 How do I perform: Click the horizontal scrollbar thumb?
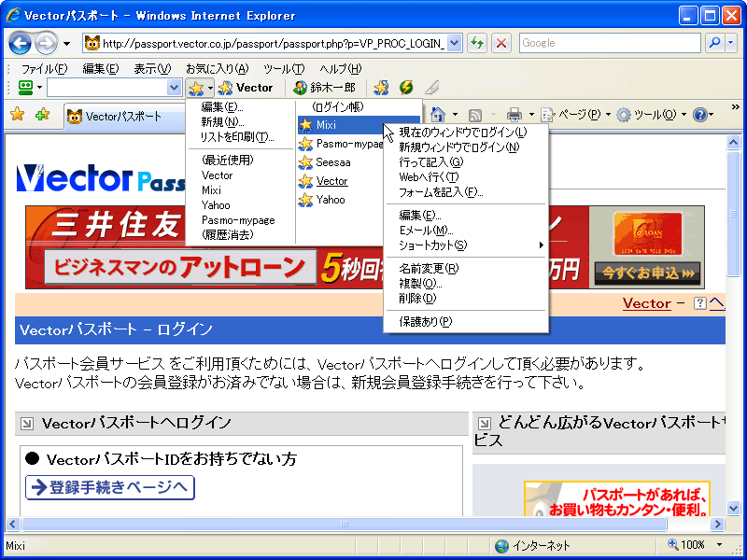(x=345, y=525)
